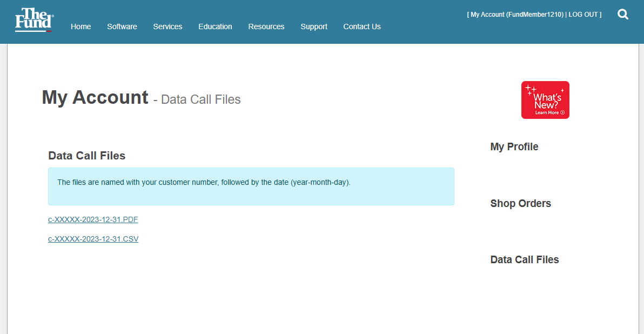Open the Support menu

point(314,26)
